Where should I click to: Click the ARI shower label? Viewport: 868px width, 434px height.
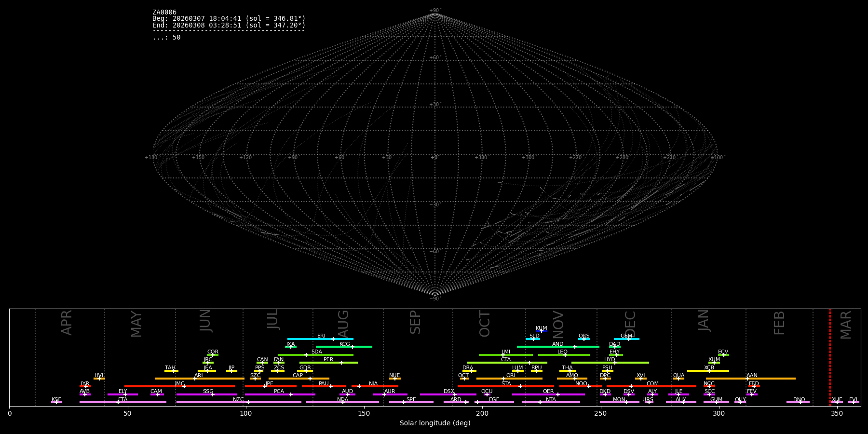click(x=199, y=376)
